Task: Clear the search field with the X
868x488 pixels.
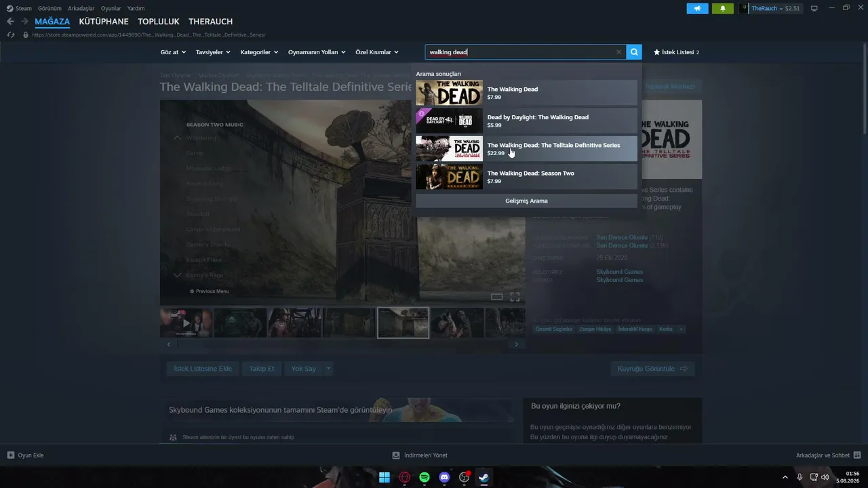Action: (x=618, y=52)
